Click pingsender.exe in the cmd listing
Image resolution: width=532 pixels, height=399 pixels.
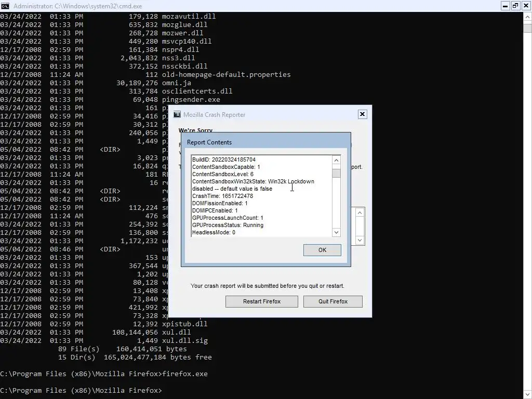point(191,99)
